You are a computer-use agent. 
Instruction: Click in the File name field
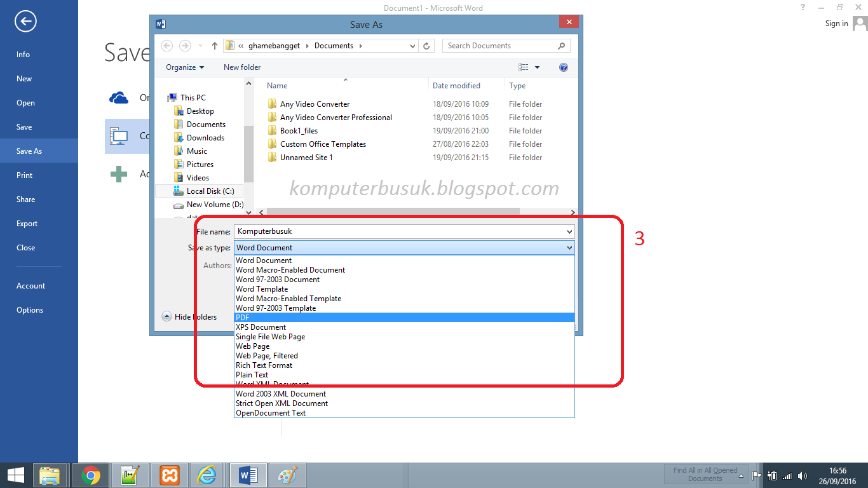(x=399, y=232)
